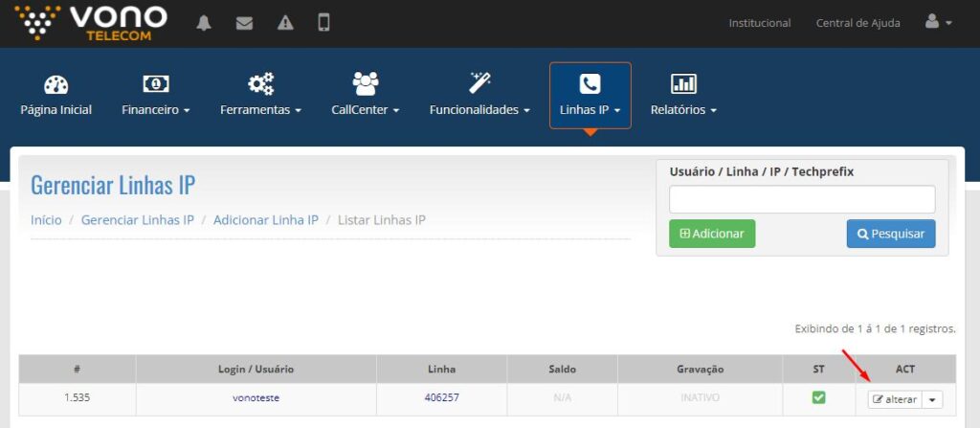980x428 pixels.
Task: Open the CallCenter menu
Action: pos(366,95)
